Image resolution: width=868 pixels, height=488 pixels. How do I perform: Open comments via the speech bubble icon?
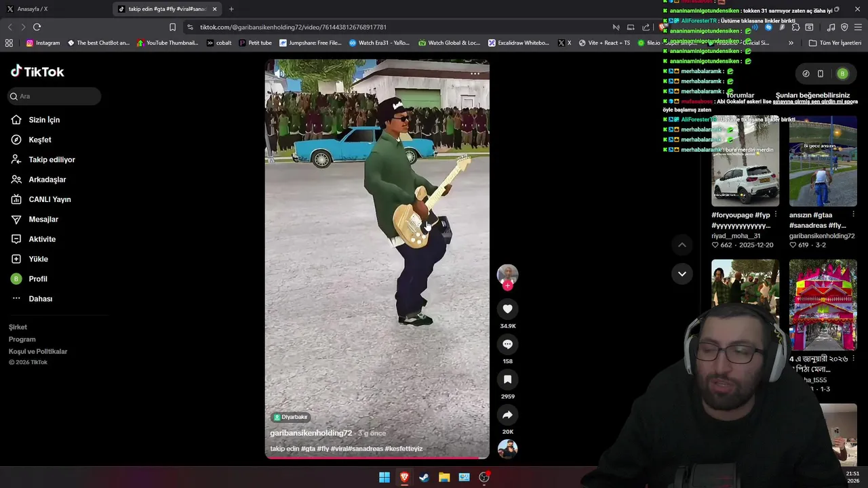point(507,344)
